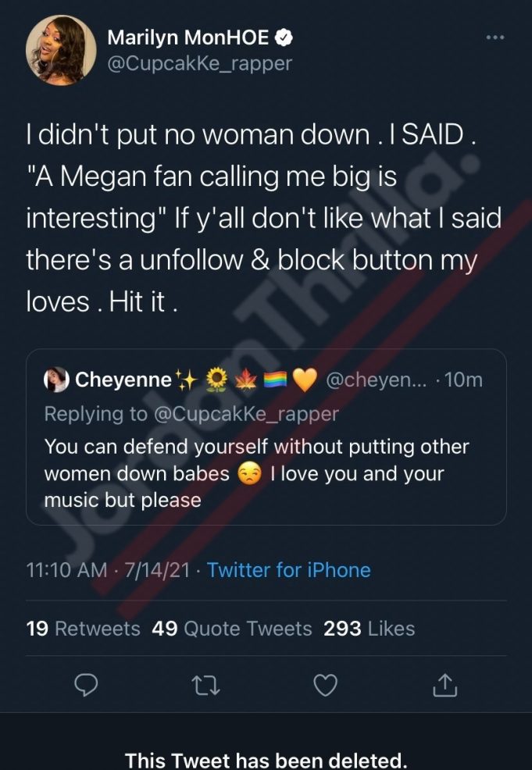Click the verified badge beside Marilyn MonHOE

tap(287, 36)
